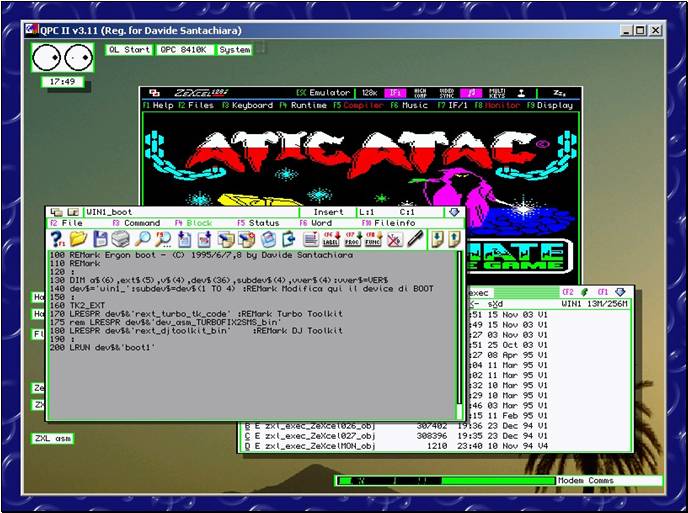
Task: Toggle VIDEO SYNC option in ZeXcel header
Action: (446, 93)
